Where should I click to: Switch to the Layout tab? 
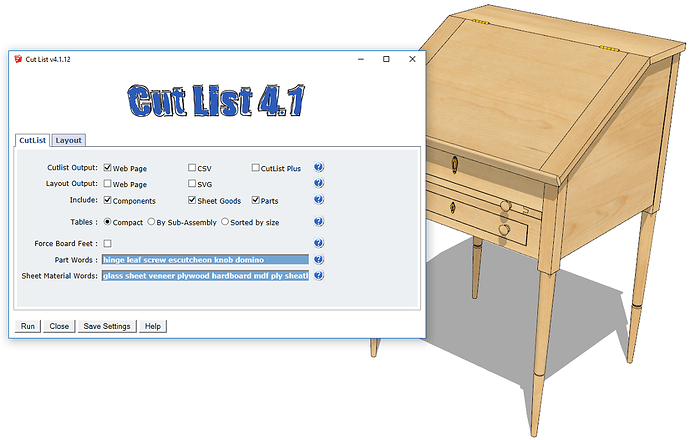click(x=68, y=140)
